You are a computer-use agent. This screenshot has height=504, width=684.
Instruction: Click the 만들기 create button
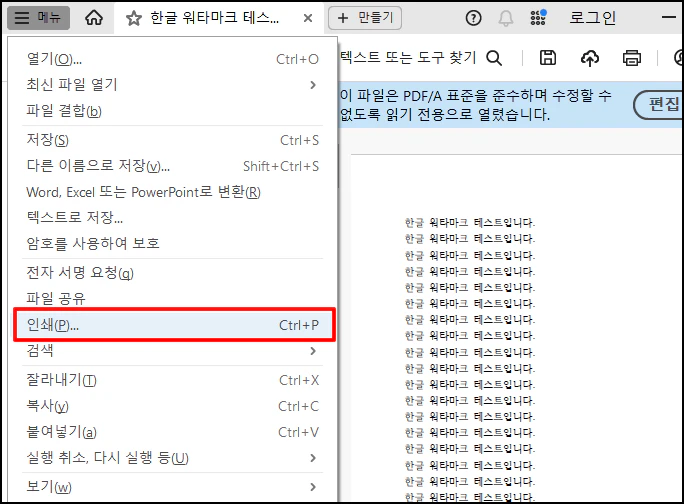[x=365, y=18]
